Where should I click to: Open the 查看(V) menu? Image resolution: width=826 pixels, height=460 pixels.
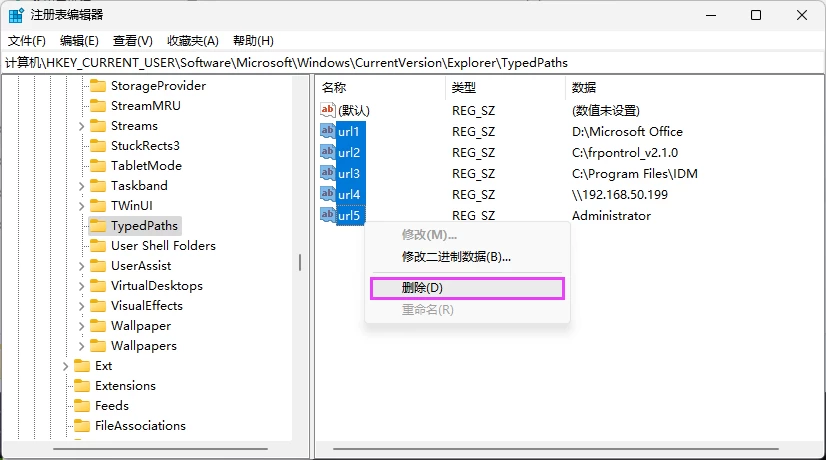pyautogui.click(x=133, y=41)
